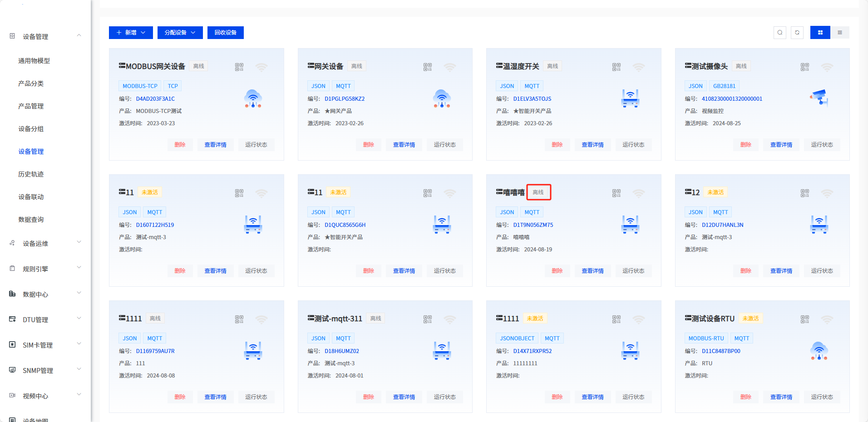Open QR code for MODBUS网关设备 card

point(239,67)
